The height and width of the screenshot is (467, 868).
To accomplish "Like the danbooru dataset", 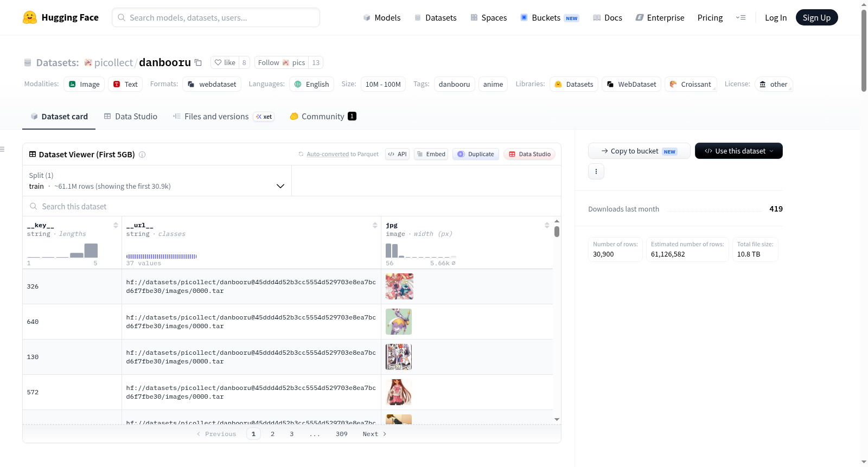I will pos(225,62).
